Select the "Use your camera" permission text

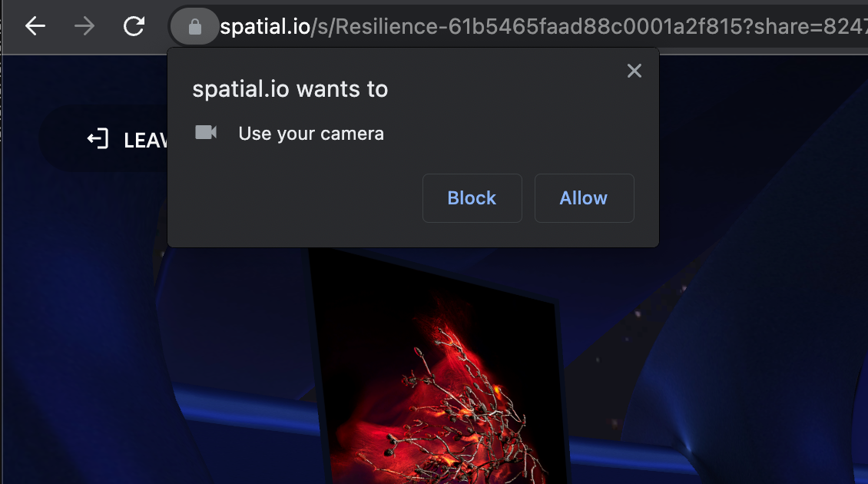pos(311,134)
